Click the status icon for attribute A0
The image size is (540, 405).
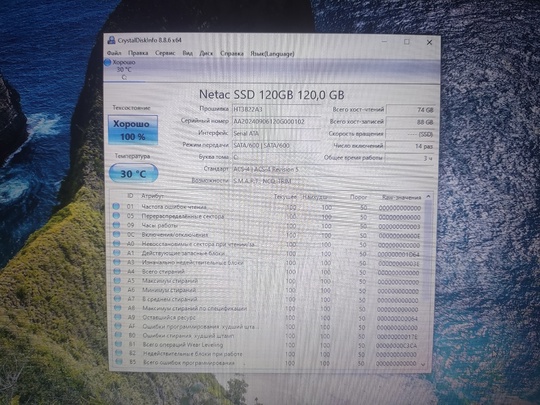(117, 243)
